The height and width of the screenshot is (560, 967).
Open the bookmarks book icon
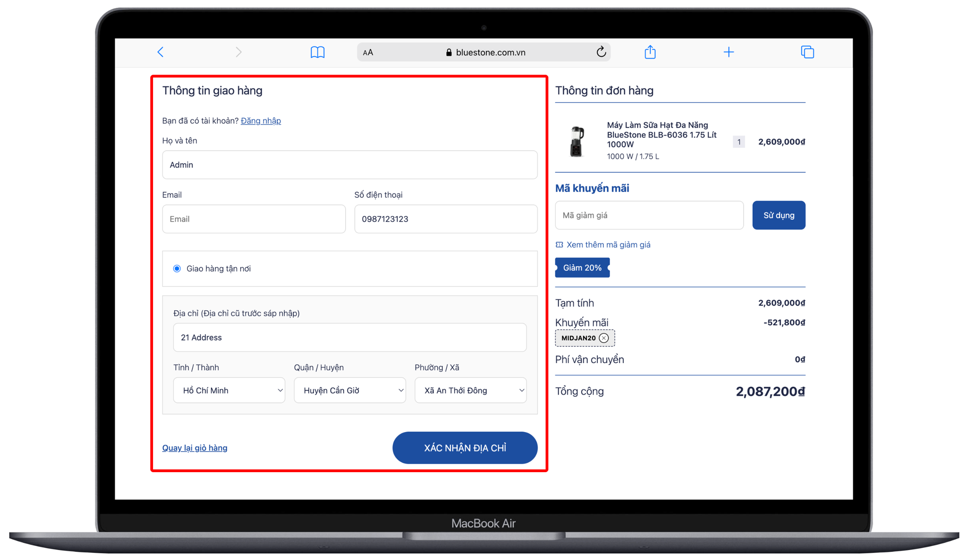(317, 52)
